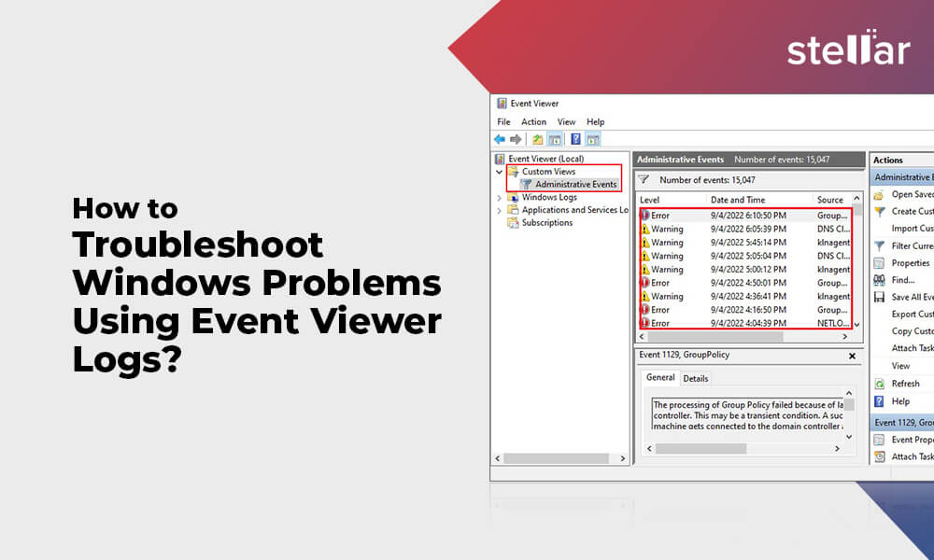934x560 pixels.
Task: Open the Action menu
Action: 533,122
